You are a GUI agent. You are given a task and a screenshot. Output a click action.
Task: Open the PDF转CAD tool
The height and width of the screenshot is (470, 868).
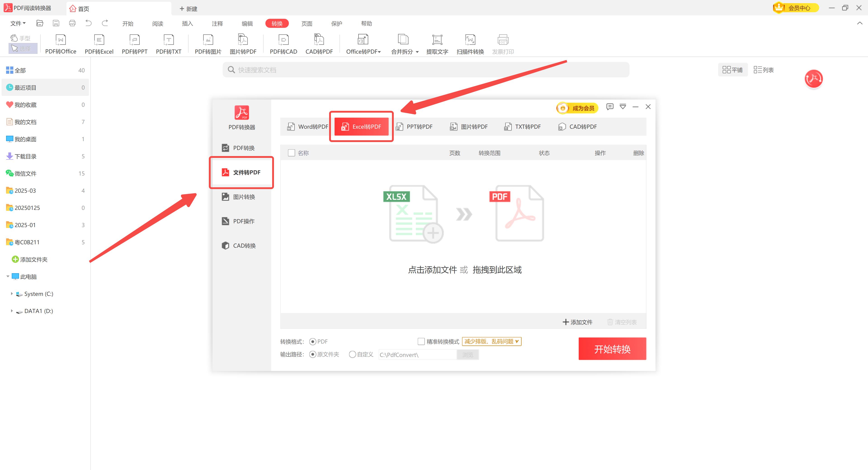pyautogui.click(x=283, y=44)
